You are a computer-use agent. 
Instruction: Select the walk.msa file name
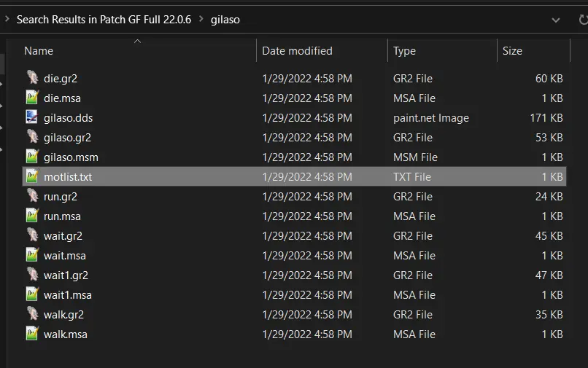coord(66,334)
